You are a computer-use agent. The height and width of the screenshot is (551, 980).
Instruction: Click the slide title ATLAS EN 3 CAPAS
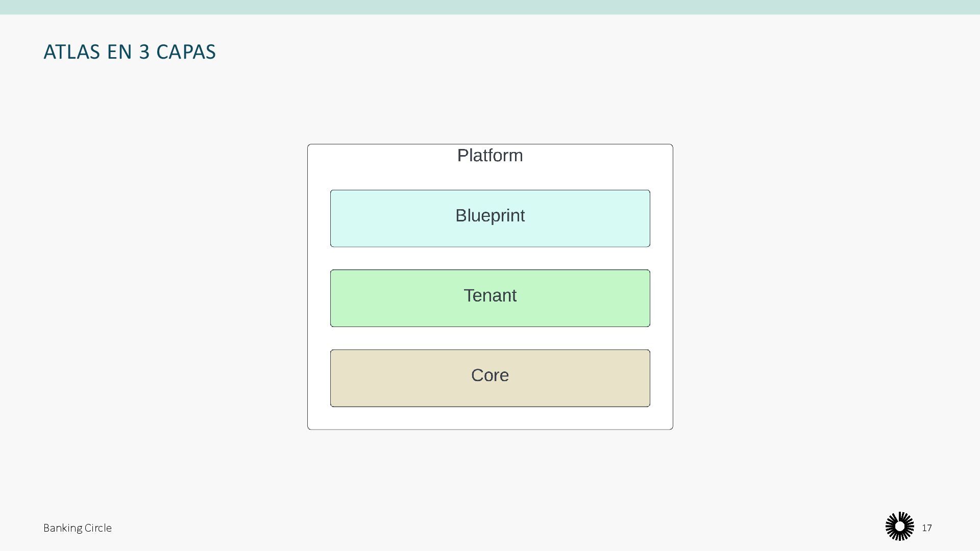pyautogui.click(x=130, y=52)
